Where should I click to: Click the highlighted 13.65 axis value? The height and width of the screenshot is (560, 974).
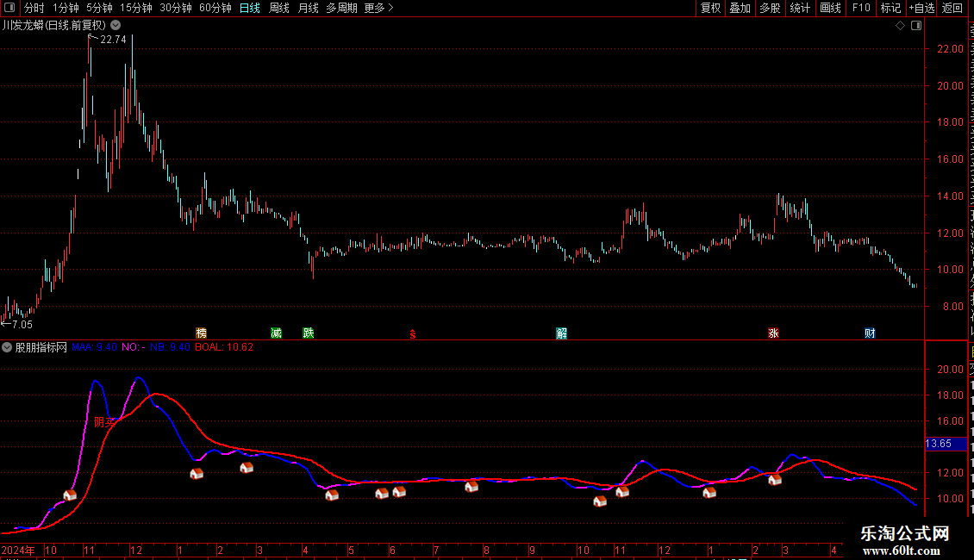pyautogui.click(x=946, y=444)
